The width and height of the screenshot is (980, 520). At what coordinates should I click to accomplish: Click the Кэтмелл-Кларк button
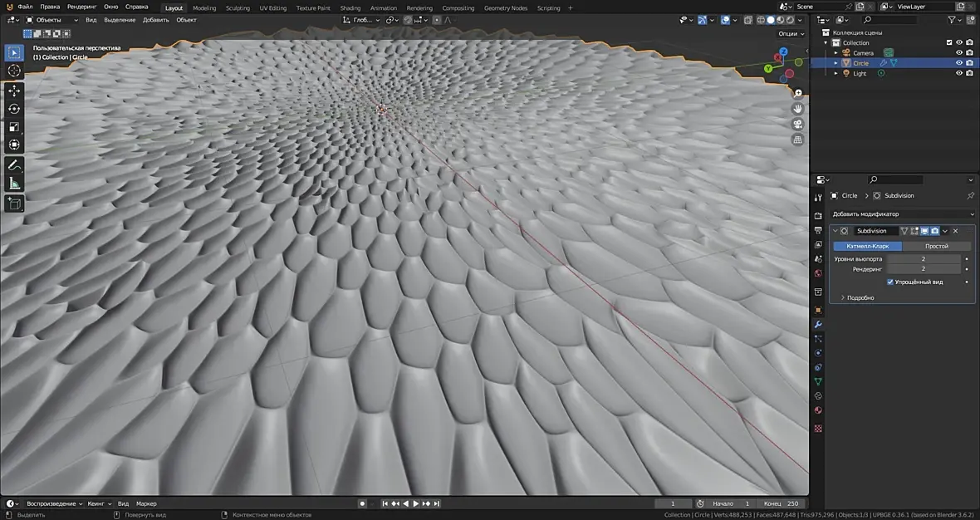868,246
